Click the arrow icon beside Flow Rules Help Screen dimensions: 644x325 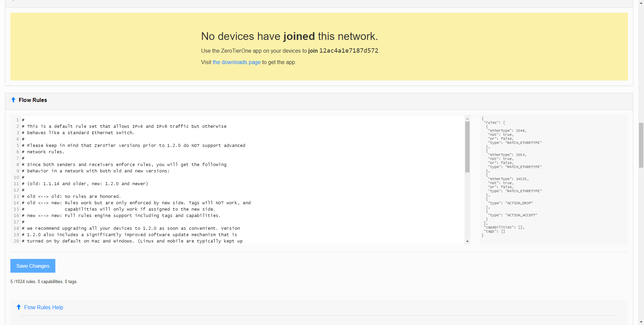[x=19, y=307]
